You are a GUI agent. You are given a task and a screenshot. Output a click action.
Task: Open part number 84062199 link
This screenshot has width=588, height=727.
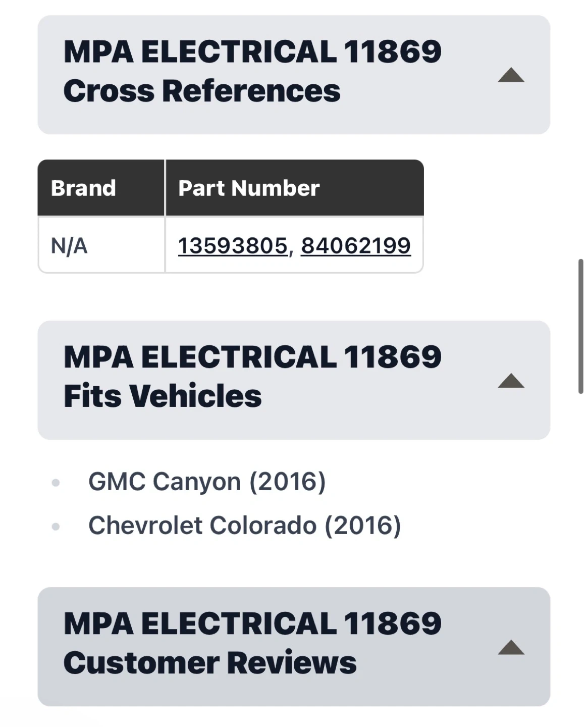[x=356, y=246]
